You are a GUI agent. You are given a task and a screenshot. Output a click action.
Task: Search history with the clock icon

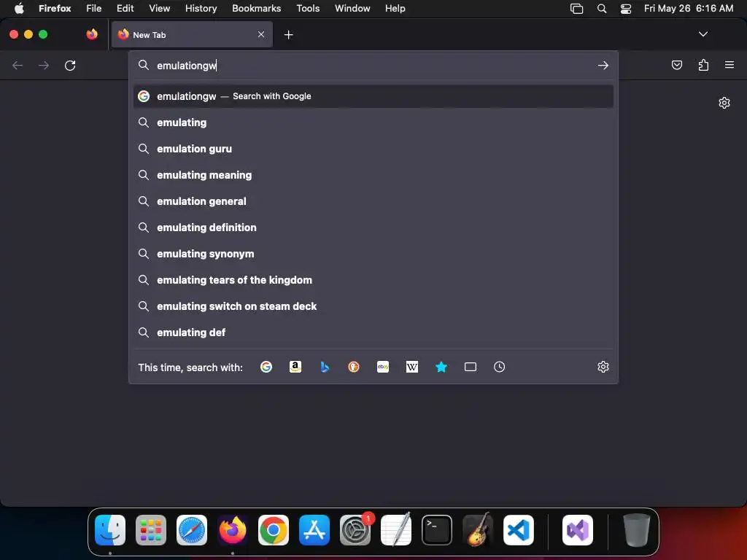(499, 367)
